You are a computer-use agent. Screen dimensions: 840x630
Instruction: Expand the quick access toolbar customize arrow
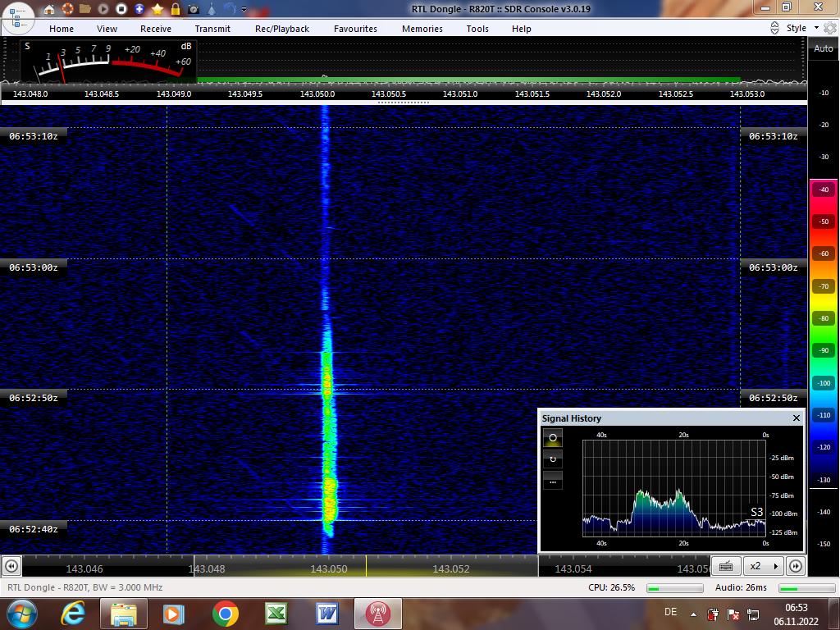pos(244,9)
